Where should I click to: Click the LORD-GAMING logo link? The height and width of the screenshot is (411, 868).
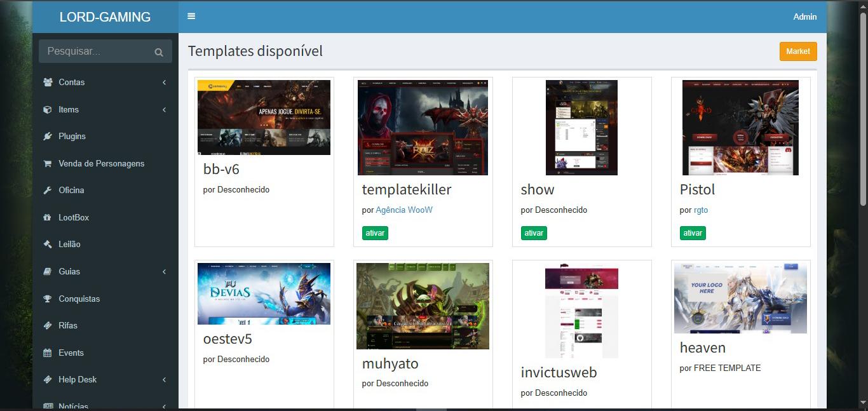[105, 17]
